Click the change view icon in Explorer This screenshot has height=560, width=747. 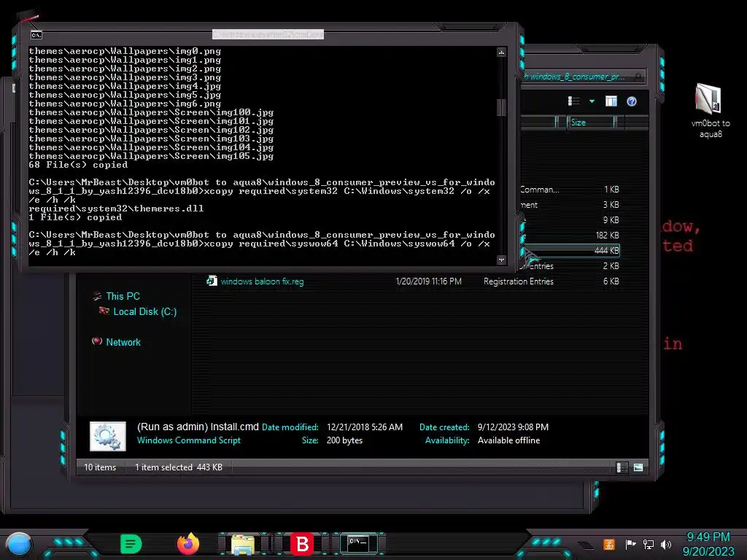click(573, 101)
